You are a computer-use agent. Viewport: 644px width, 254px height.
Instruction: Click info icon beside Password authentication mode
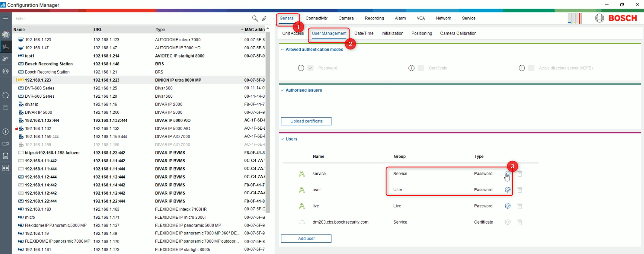pyautogui.click(x=301, y=68)
